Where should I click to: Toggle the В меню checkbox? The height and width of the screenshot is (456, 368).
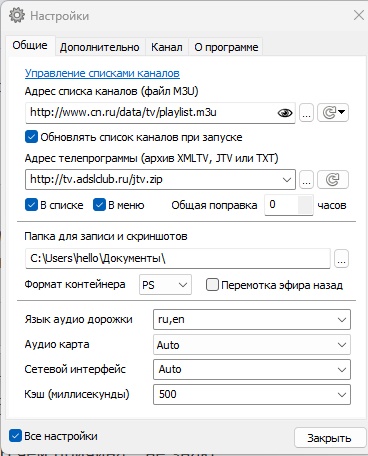tap(99, 205)
